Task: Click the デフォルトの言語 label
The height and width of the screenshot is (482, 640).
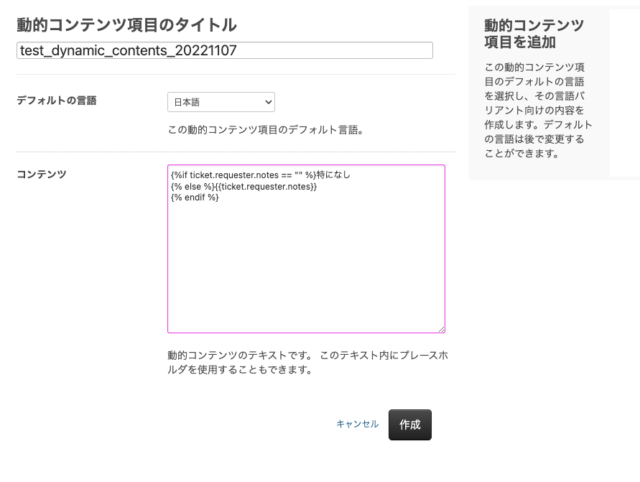Action: 56,100
